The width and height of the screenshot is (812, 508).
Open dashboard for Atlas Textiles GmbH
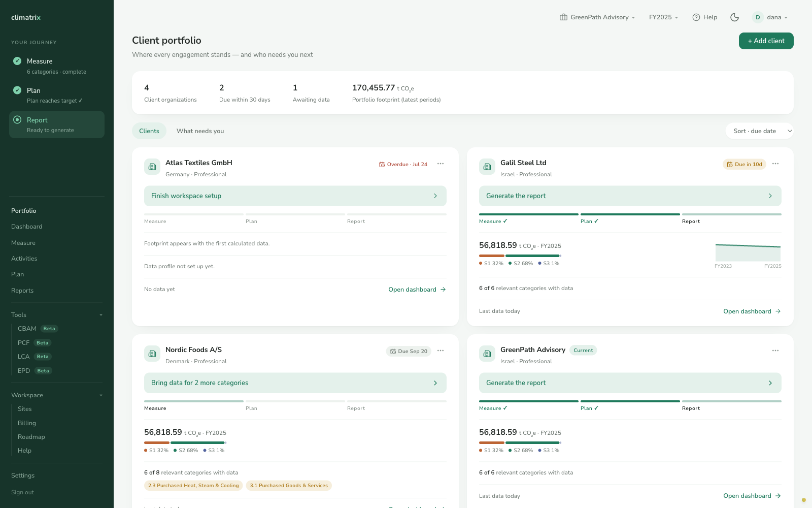[417, 290]
